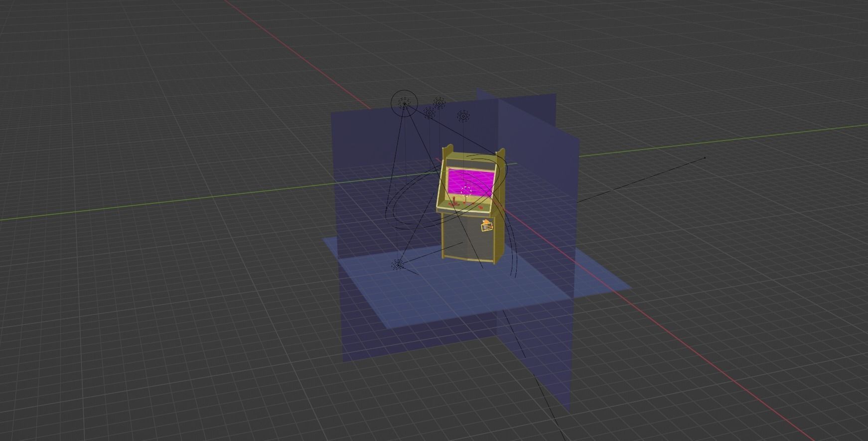The image size is (868, 441).
Task: Select the magenta arcade screen
Action: (x=470, y=183)
